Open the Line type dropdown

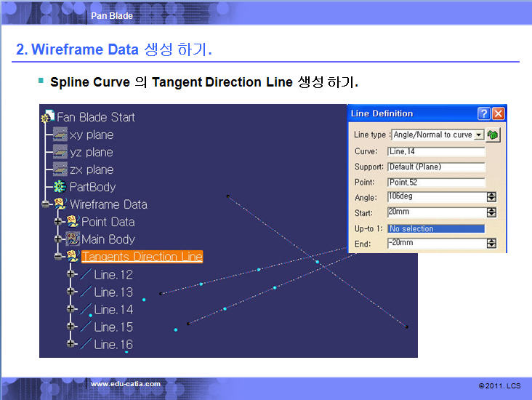point(478,135)
